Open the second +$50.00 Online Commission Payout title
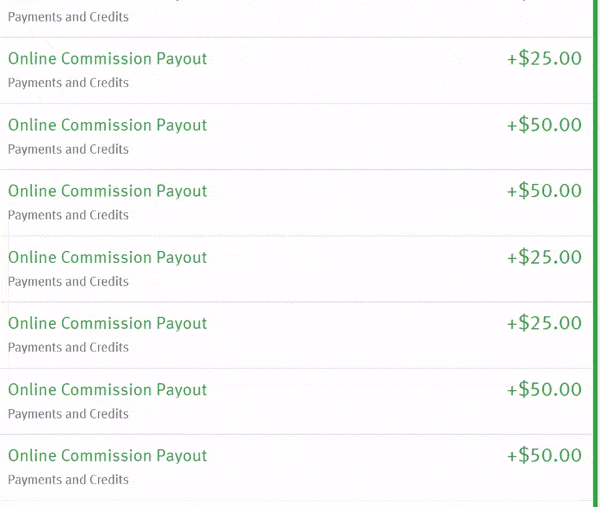The height and width of the screenshot is (507, 600). pos(108,191)
